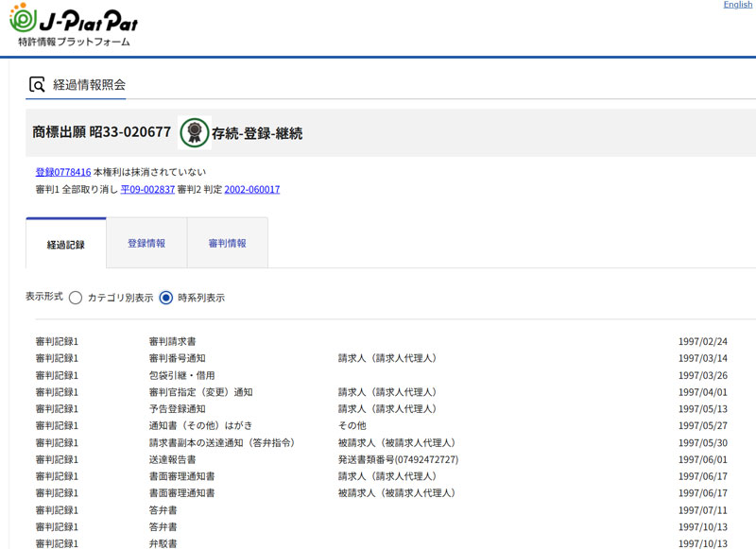Viewport: 756px width, 549px height.
Task: Click 予告登録通知 entry
Action: [x=177, y=409]
